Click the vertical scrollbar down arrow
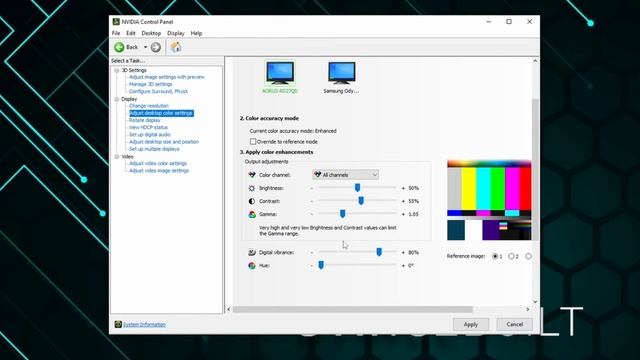Image resolution: width=640 pixels, height=360 pixels. point(535,301)
